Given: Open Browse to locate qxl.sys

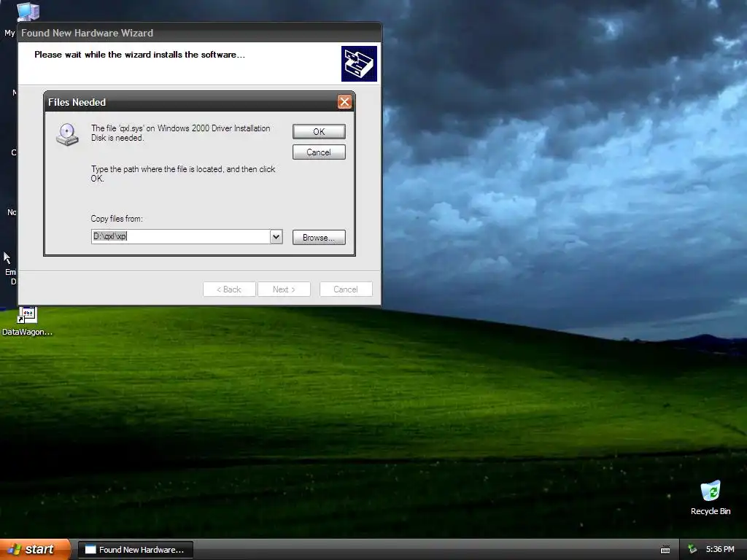Looking at the screenshot, I should click(319, 237).
